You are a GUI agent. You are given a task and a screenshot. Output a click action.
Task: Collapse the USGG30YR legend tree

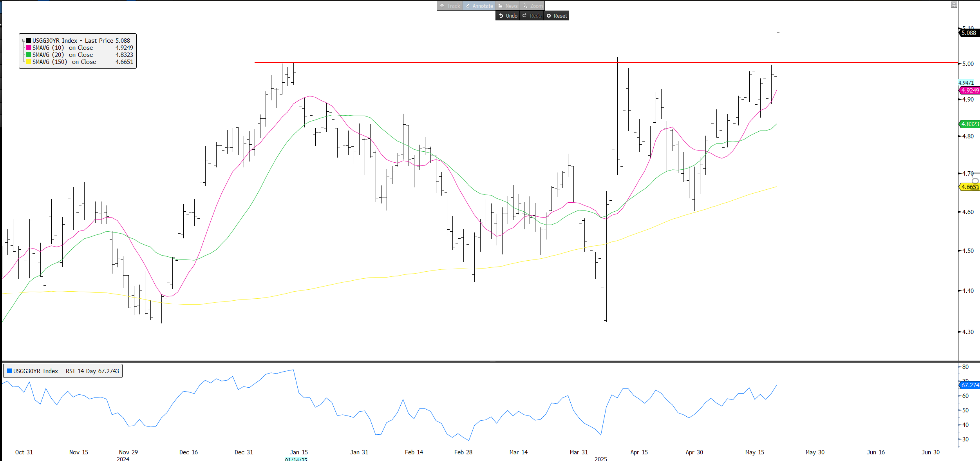pos(24,40)
